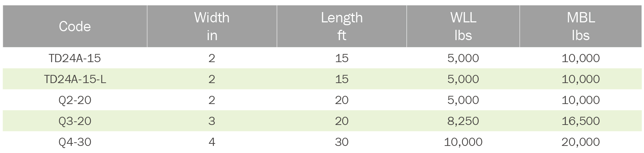Viewport: 644px width, 153px height.
Task: Click the width value 3 for Q3-20
Action: point(212,121)
